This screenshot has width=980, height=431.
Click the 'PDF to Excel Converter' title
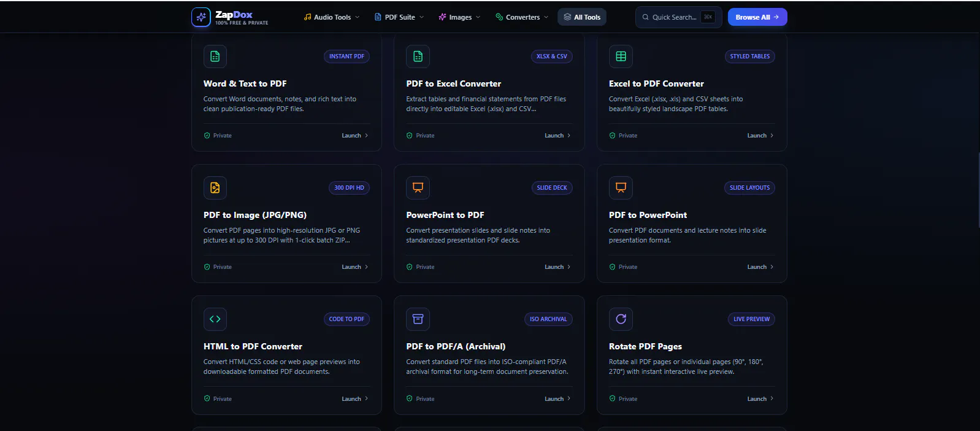[x=453, y=83]
